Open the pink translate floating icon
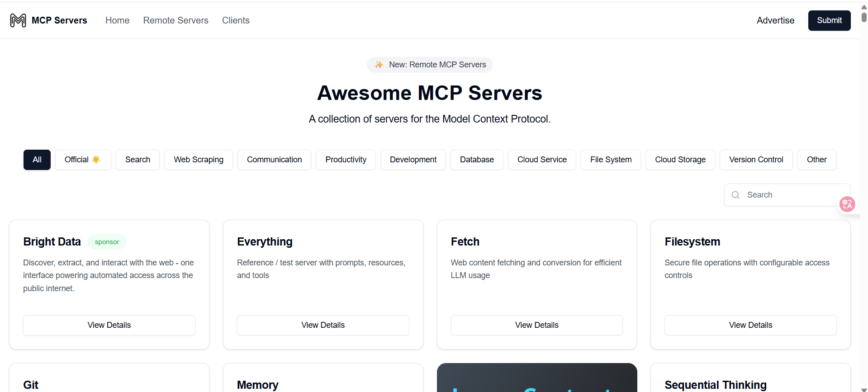Image resolution: width=868 pixels, height=392 pixels. [x=847, y=204]
